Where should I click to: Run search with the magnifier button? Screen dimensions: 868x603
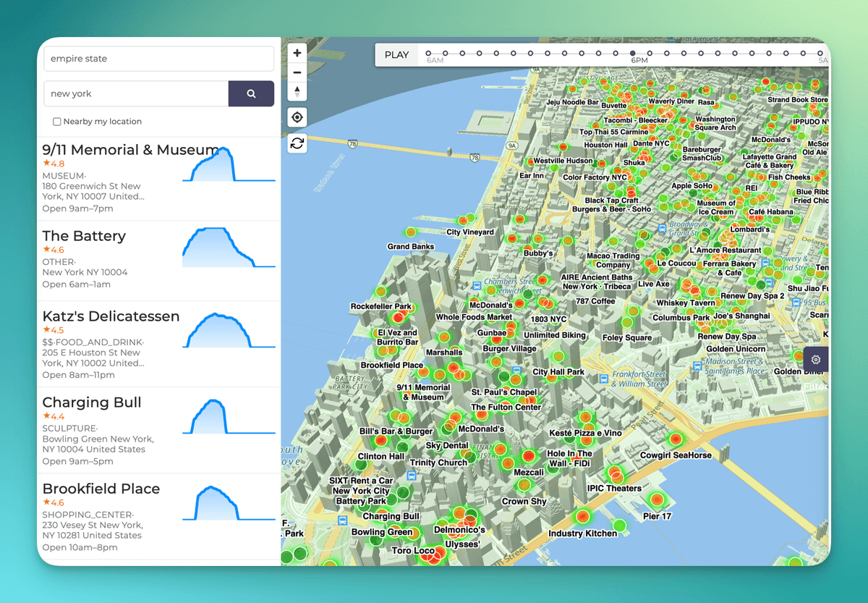pyautogui.click(x=251, y=93)
